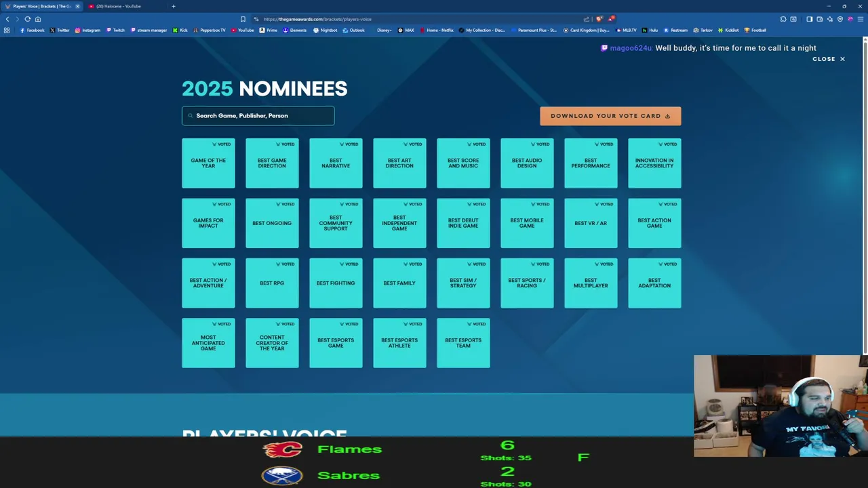Open the Best Art Direction category
This screenshot has width=868, height=488.
pos(399,163)
